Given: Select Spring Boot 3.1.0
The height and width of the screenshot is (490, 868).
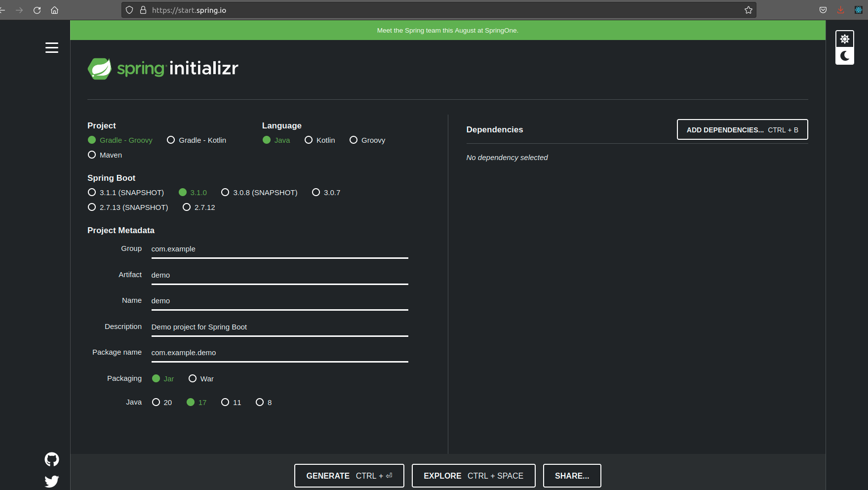Looking at the screenshot, I should coord(193,193).
